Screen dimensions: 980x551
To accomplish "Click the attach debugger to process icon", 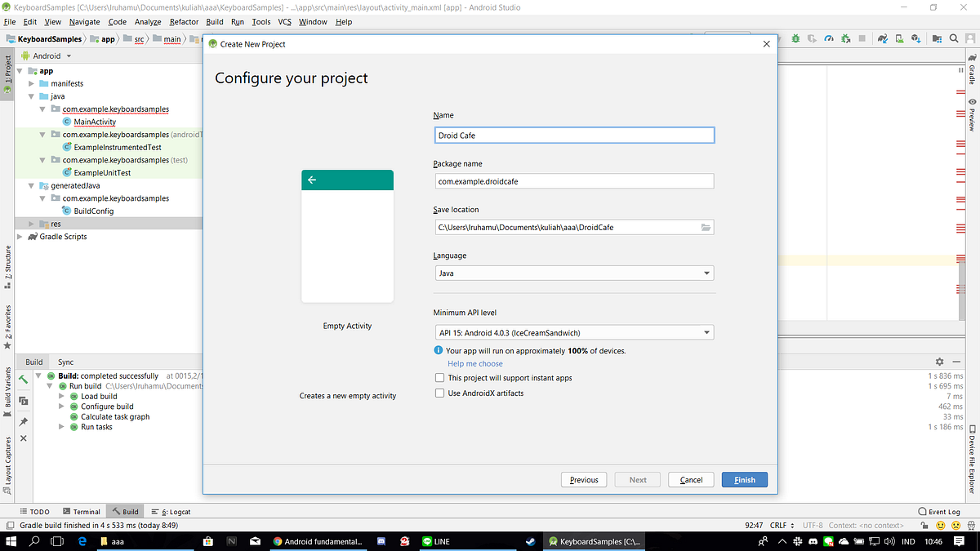I will [845, 38].
